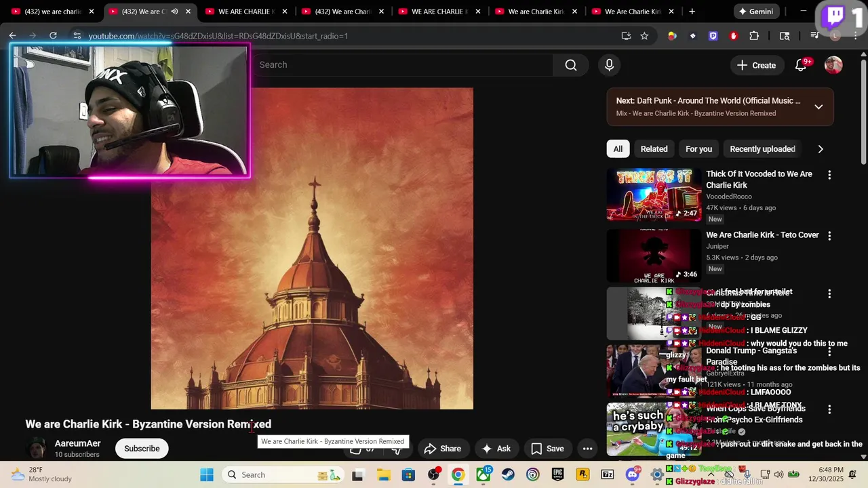
Task: Open 7-Zip from the taskbar
Action: (608, 474)
